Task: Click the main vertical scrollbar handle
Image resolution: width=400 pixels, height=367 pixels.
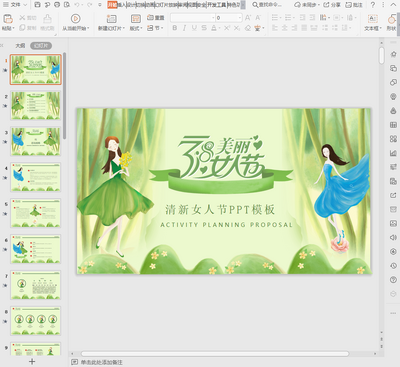Action: [382, 55]
